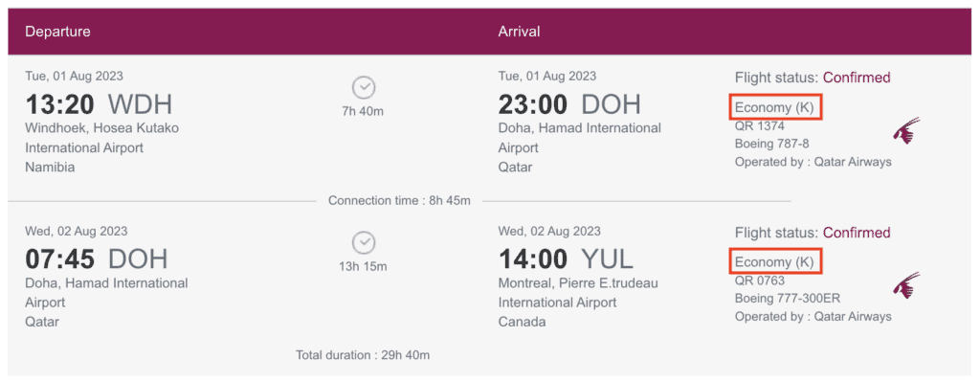Click the Departure column header
Viewport: 980px width, 382px height.
[x=57, y=32]
